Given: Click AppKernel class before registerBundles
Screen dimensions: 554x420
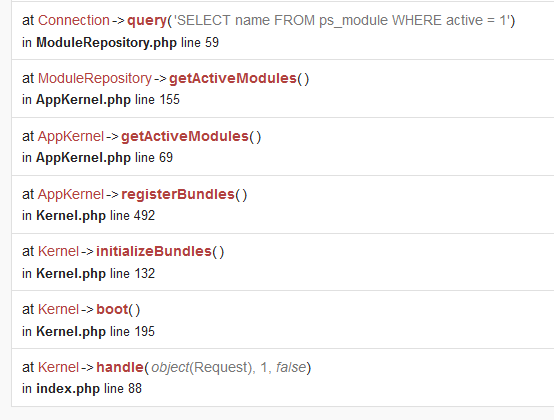Looking at the screenshot, I should pyautogui.click(x=71, y=194).
